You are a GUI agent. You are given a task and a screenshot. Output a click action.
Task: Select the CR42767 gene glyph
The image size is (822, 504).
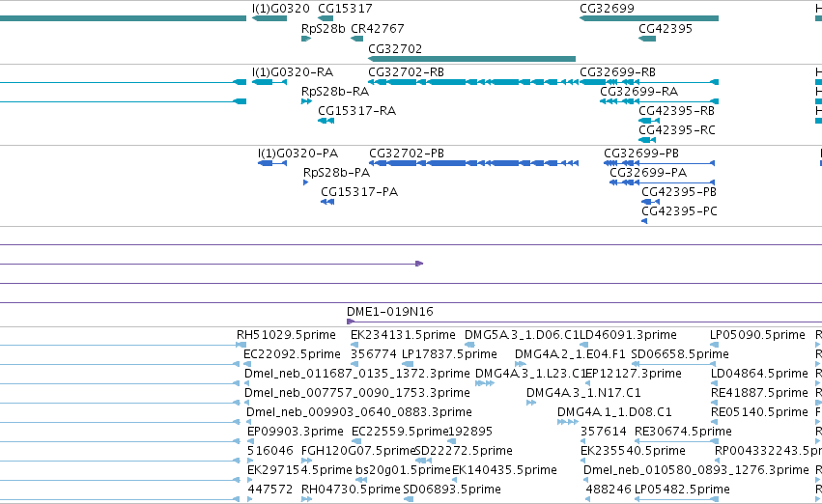(x=357, y=39)
